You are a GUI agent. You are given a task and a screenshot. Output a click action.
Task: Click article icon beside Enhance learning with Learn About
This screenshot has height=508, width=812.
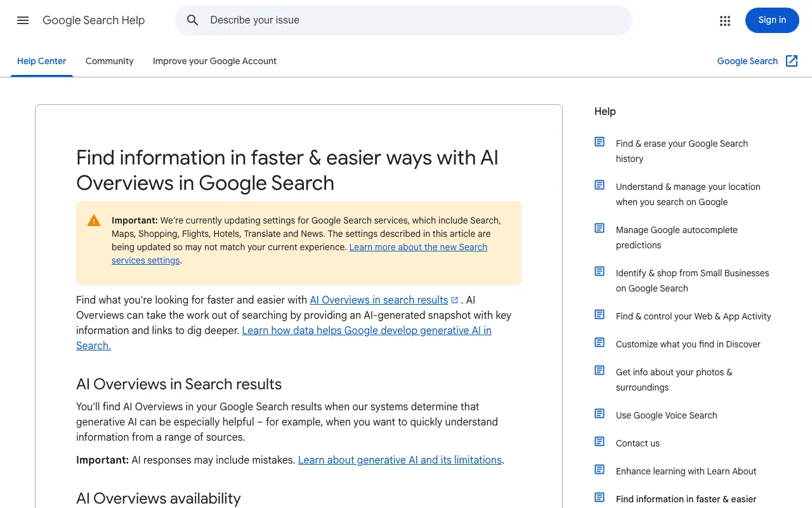[x=599, y=469]
